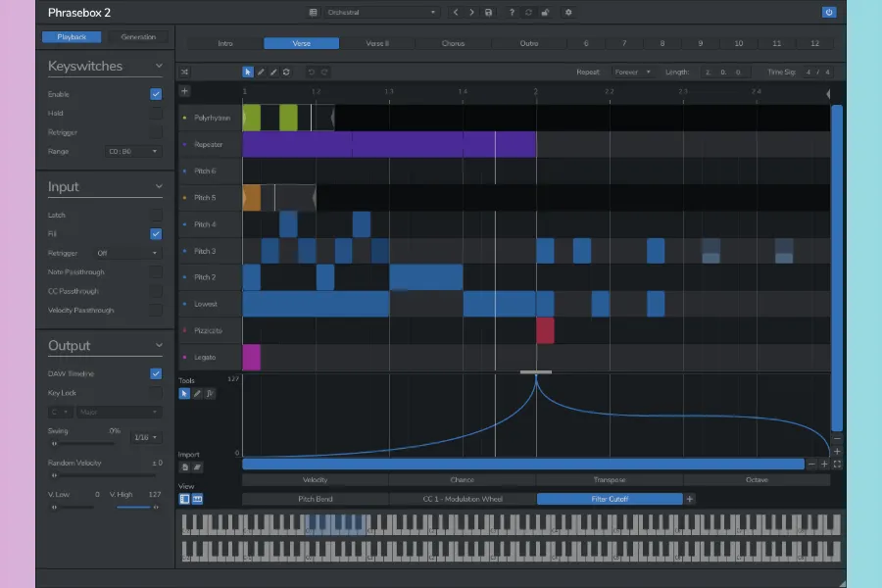Disable the Keyswitches Enable checkbox
Viewport: 882px width, 588px height.
pos(156,94)
